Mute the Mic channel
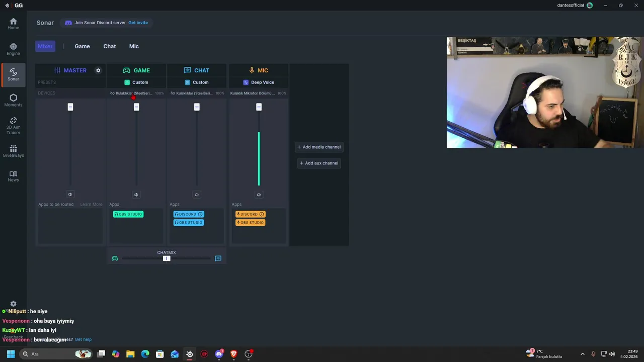 pos(259,195)
